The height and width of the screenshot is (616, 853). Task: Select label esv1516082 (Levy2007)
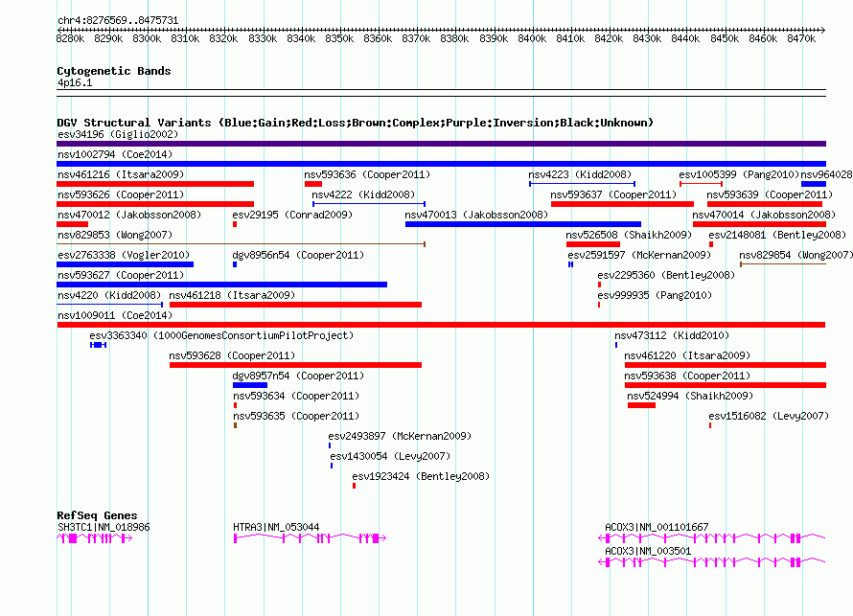click(x=769, y=416)
